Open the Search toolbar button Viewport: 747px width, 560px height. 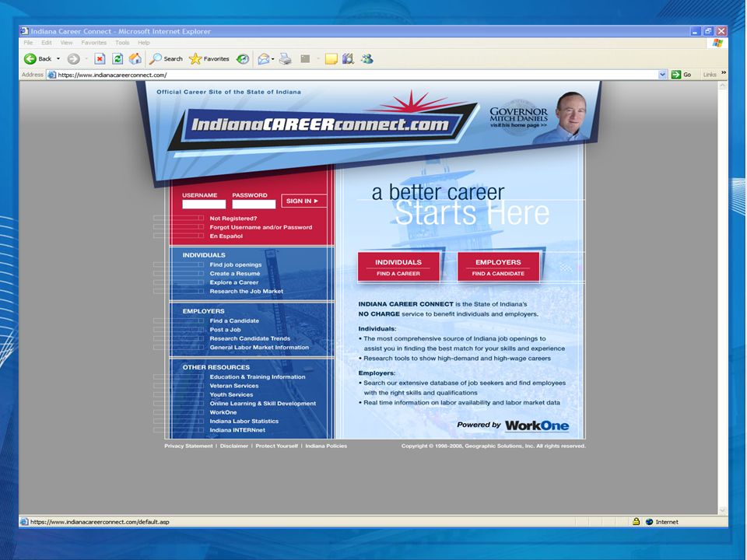(x=166, y=58)
